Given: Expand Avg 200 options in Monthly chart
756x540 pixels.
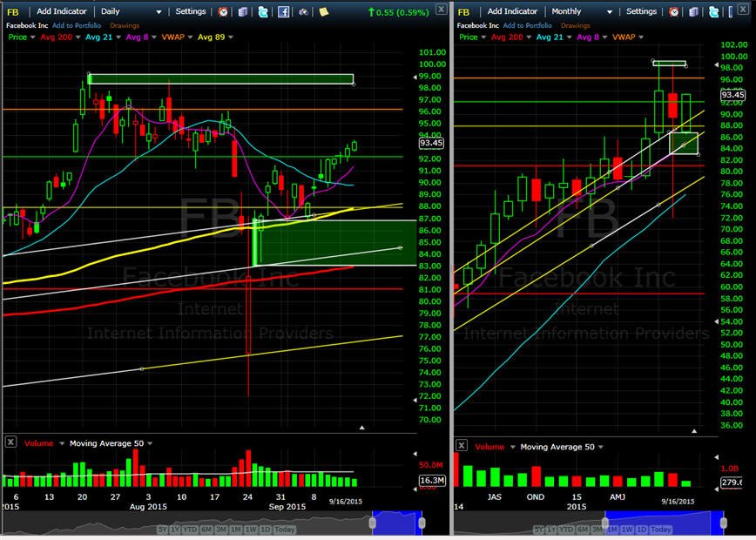Looking at the screenshot, I should click(528, 37).
